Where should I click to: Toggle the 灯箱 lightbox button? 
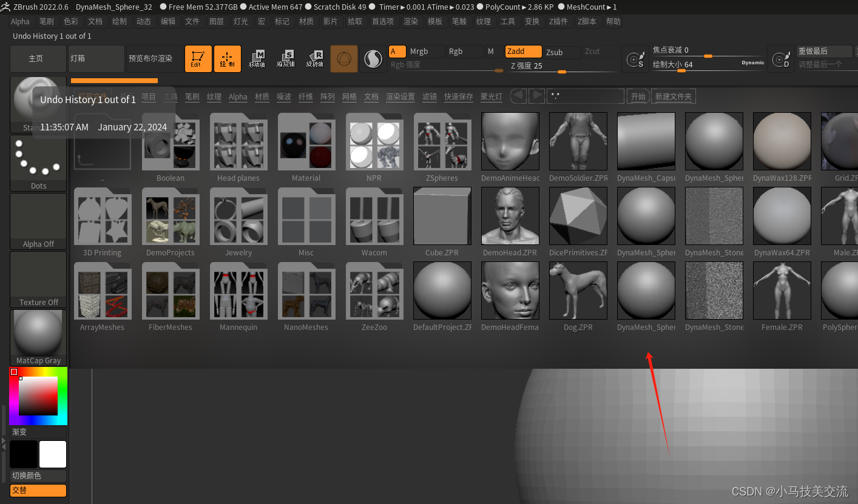[x=96, y=59]
